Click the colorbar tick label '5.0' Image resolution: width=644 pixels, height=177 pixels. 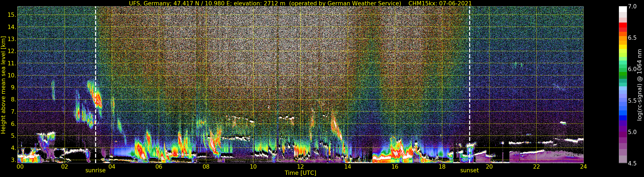point(632,132)
